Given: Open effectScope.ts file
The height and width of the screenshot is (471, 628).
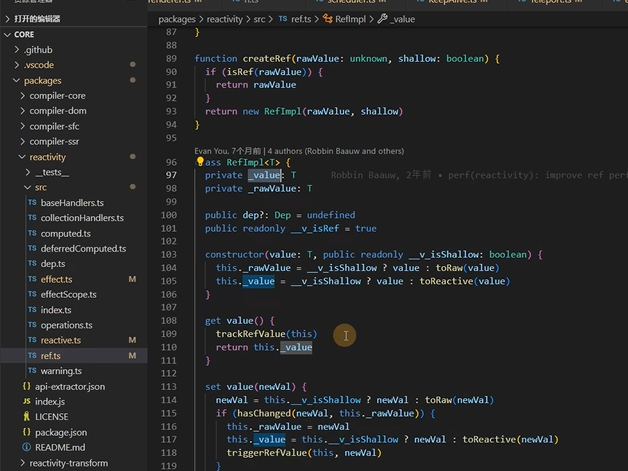Looking at the screenshot, I should (68, 294).
